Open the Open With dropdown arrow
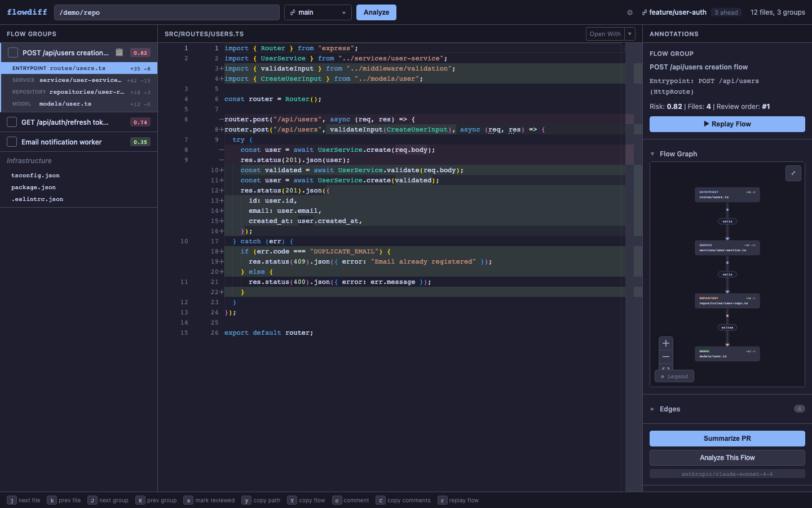812x508 pixels. coord(630,34)
